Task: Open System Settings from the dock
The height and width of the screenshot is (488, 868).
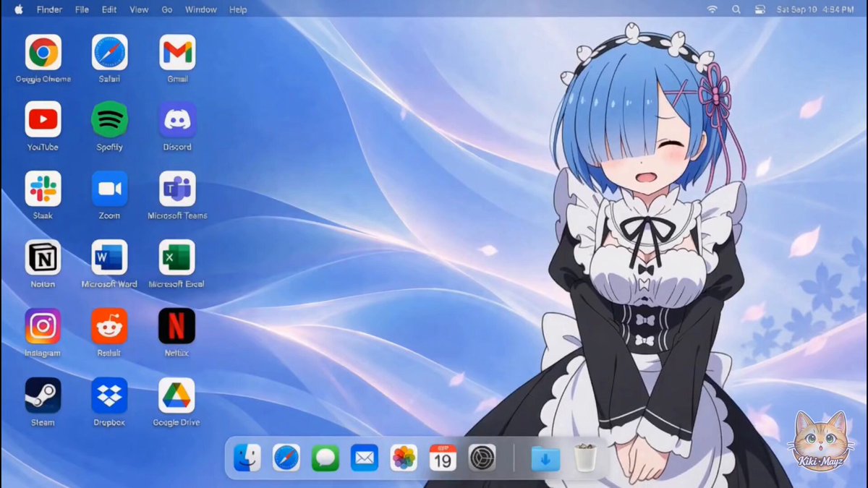Action: point(482,458)
